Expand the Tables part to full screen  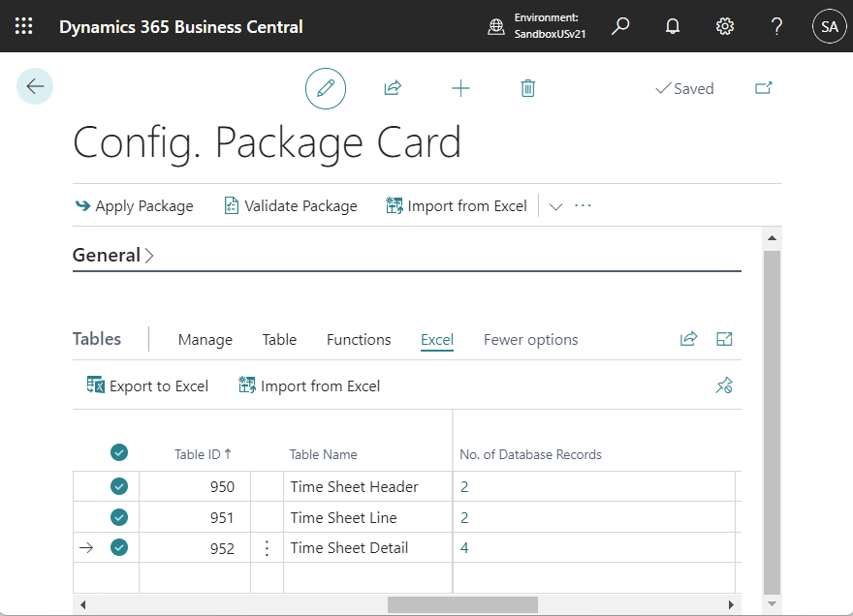724,339
